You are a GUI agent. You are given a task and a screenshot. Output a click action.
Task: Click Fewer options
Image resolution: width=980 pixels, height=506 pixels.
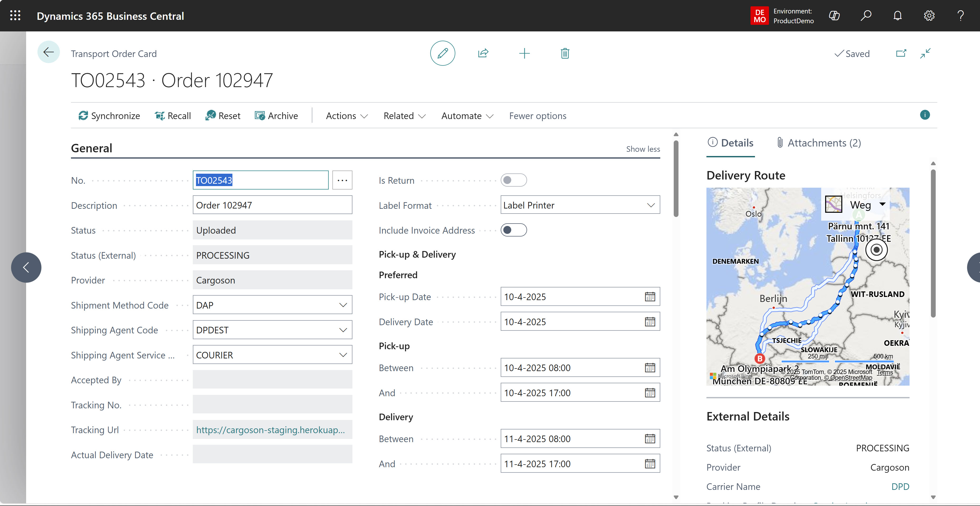click(x=538, y=116)
